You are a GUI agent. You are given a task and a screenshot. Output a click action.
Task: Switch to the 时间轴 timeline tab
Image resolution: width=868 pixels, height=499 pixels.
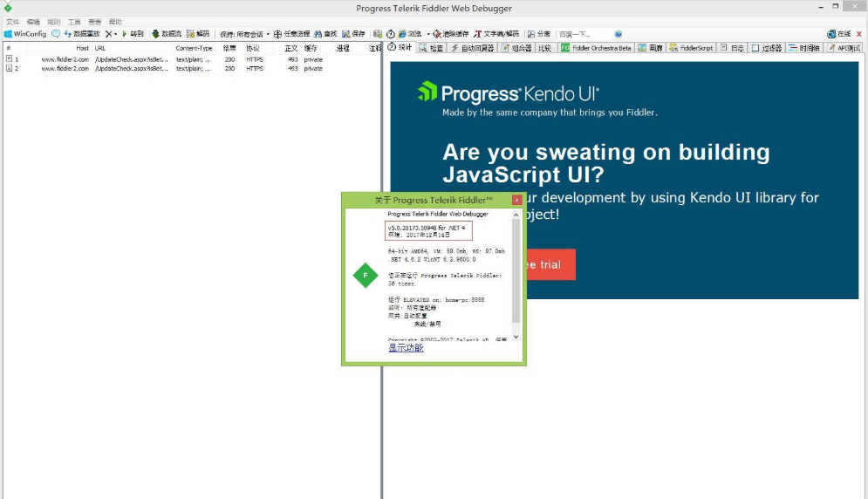(x=803, y=48)
